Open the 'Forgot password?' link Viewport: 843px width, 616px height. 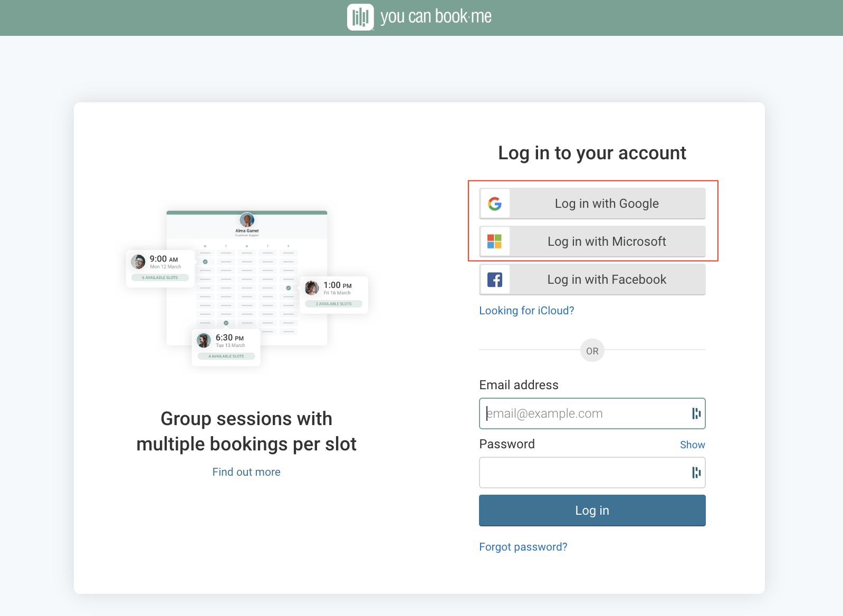click(x=523, y=547)
